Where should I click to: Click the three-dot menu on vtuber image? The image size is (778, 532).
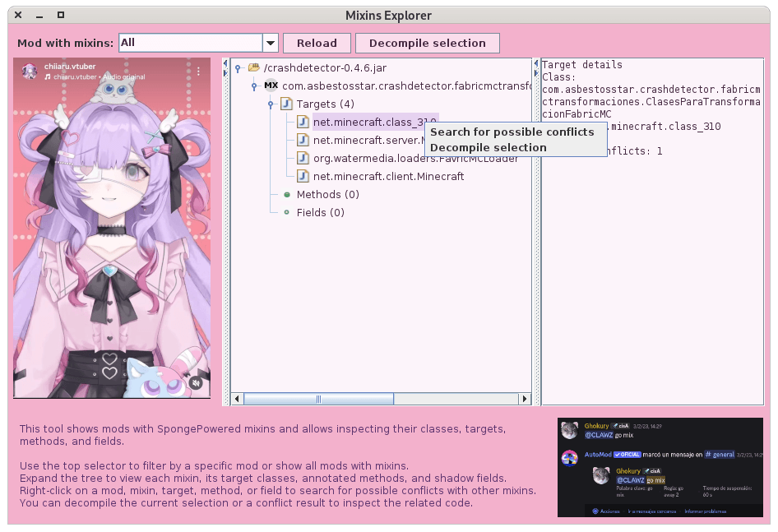click(x=198, y=72)
